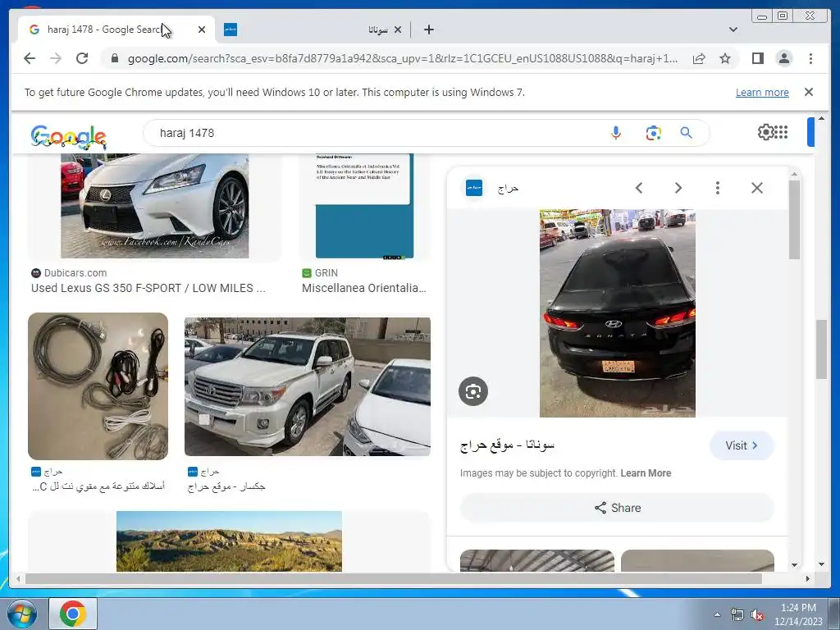Switch to the سوناتا tab
Viewport: 840px width, 630px height.
click(x=313, y=30)
